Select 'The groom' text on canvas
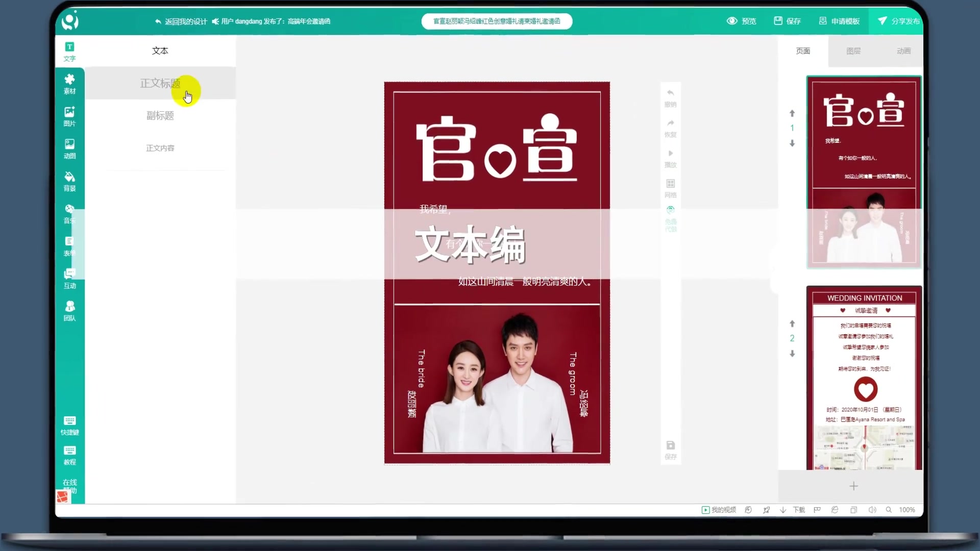 (573, 373)
